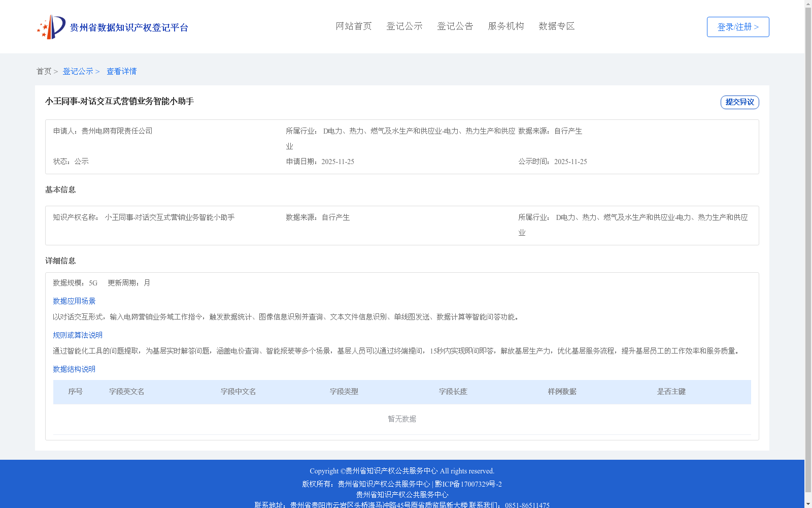812x508 pixels.
Task: Click the 字段长度 column header
Action: [x=453, y=392]
